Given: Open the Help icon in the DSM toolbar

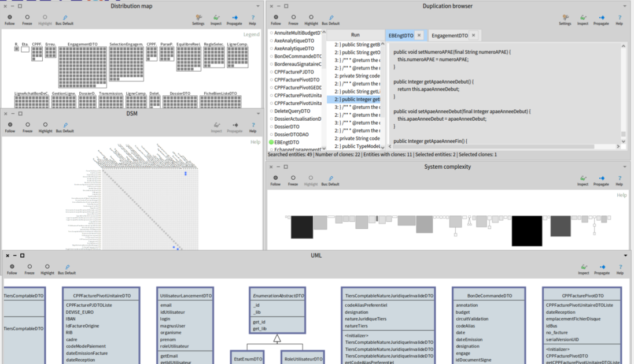Looking at the screenshot, I should tap(253, 127).
